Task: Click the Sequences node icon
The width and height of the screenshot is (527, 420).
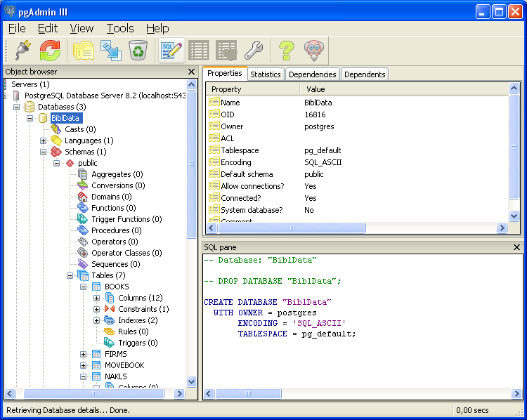Action: 83,264
